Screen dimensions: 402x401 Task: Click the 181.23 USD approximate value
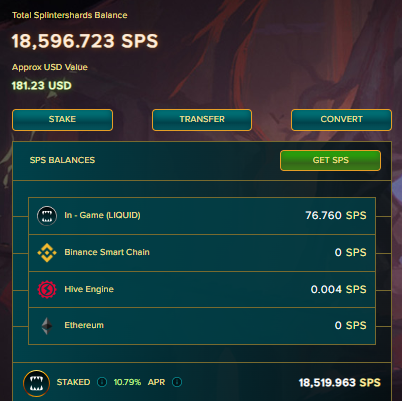tap(42, 86)
